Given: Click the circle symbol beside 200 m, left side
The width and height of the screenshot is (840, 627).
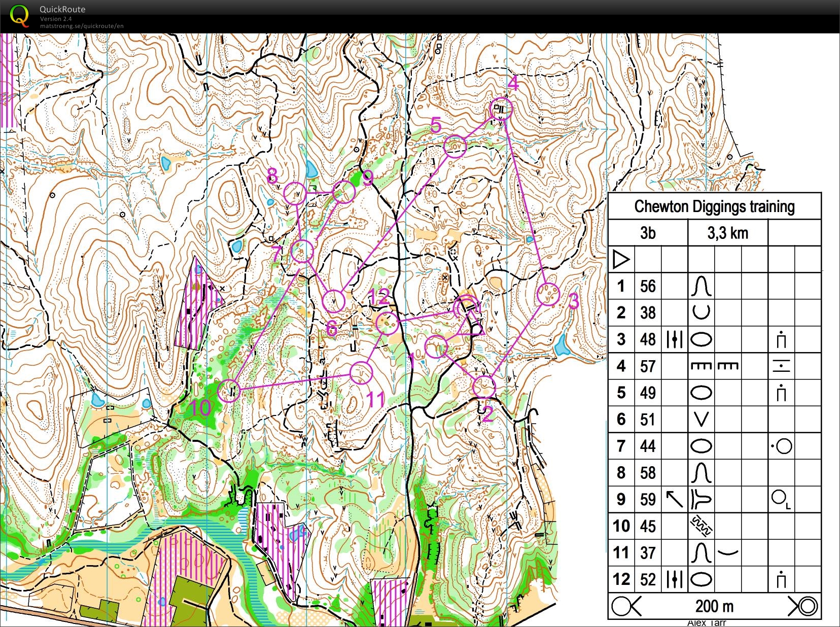Looking at the screenshot, I should [x=626, y=606].
